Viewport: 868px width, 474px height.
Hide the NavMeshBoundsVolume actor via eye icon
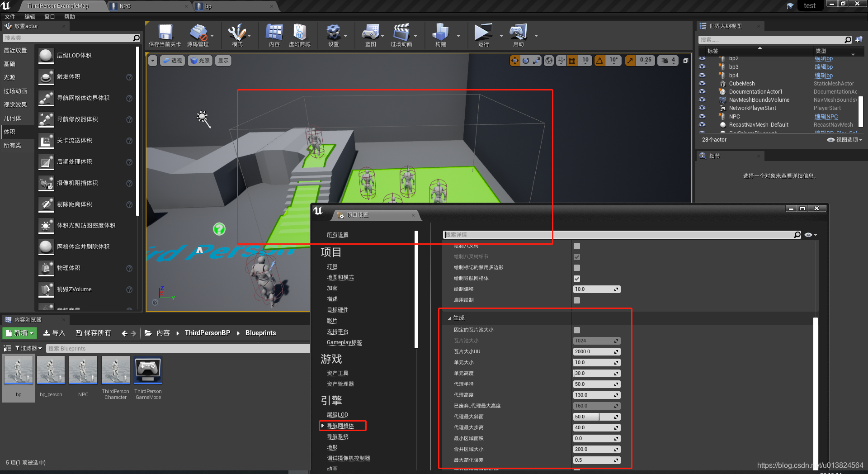click(x=702, y=100)
